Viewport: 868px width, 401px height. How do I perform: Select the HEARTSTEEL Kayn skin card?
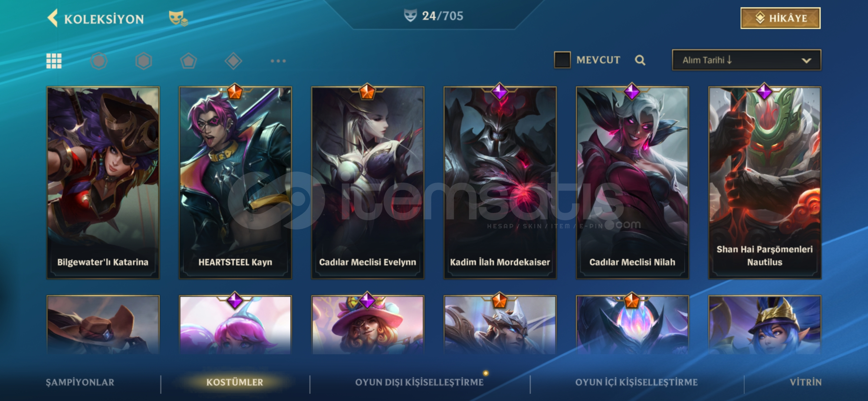(x=236, y=183)
